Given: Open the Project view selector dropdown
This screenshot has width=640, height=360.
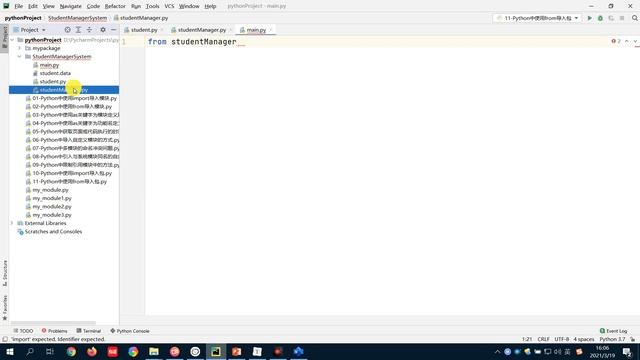Looking at the screenshot, I should click(x=29, y=30).
